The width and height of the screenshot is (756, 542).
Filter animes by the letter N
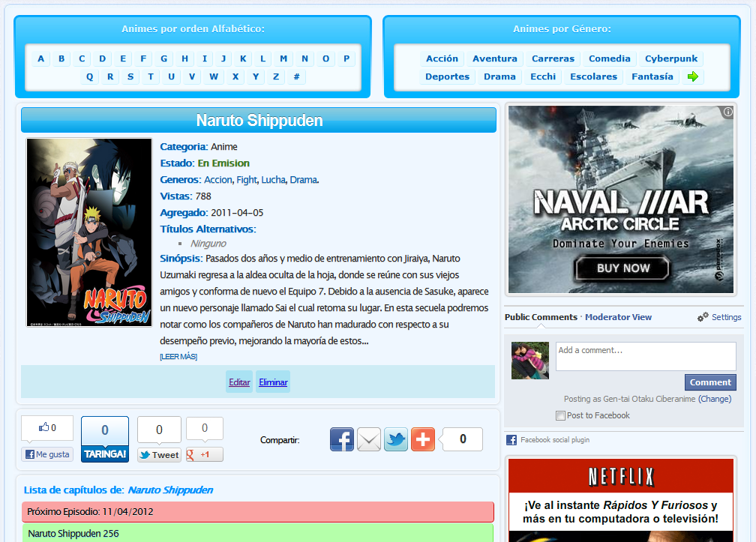(x=304, y=58)
